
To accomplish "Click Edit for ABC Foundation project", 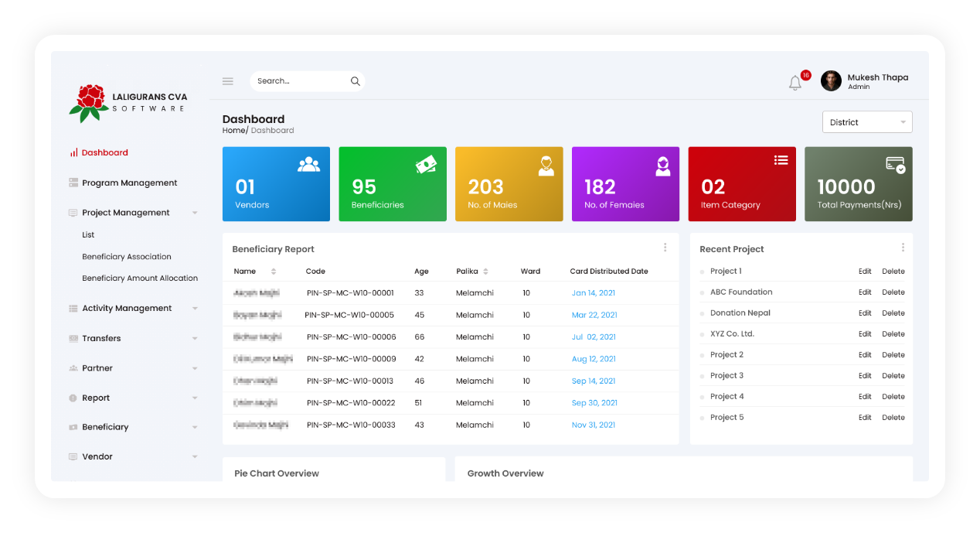I will point(864,292).
